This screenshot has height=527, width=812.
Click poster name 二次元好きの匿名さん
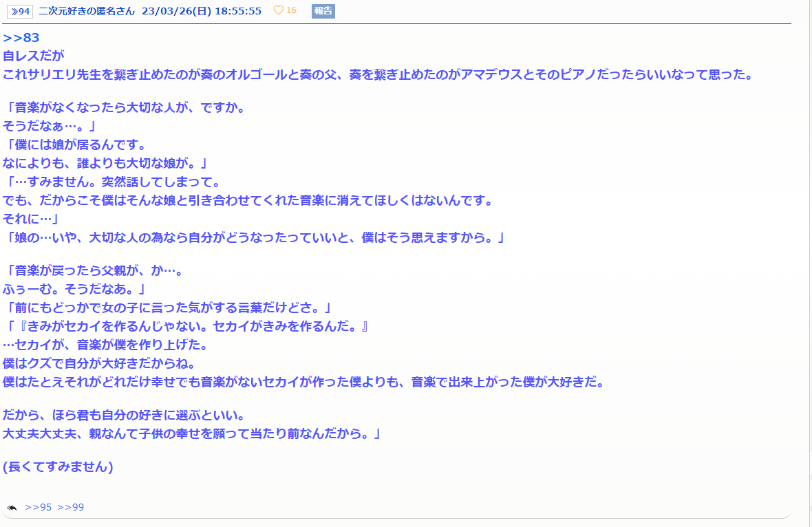[x=87, y=11]
